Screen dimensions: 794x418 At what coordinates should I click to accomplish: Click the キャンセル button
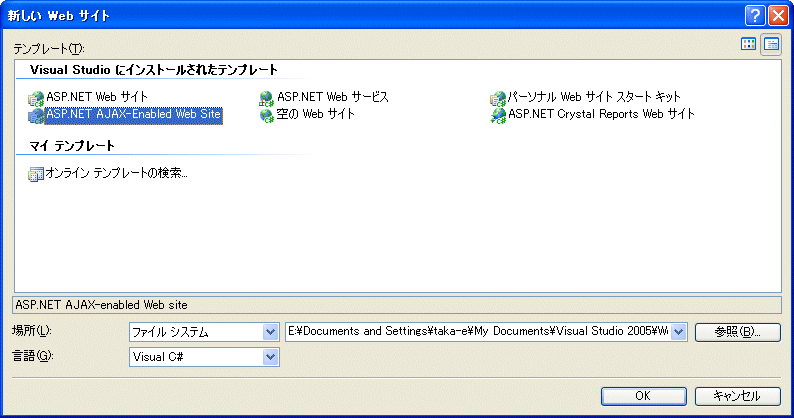(x=737, y=396)
